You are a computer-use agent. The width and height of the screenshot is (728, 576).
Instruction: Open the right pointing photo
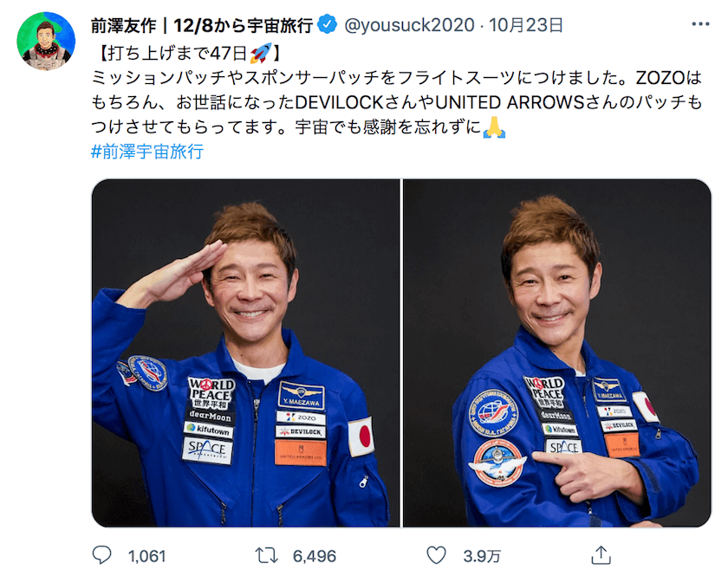tap(557, 353)
